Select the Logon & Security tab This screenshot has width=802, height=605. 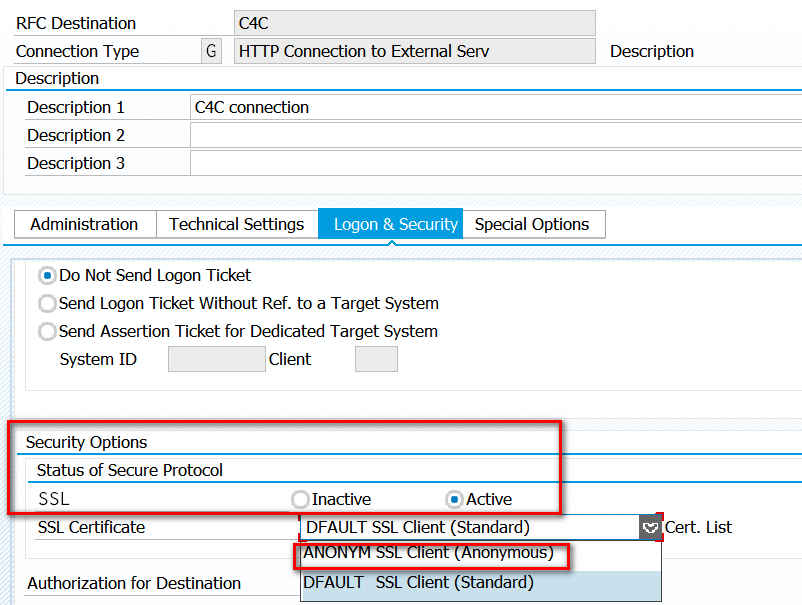pyautogui.click(x=395, y=224)
